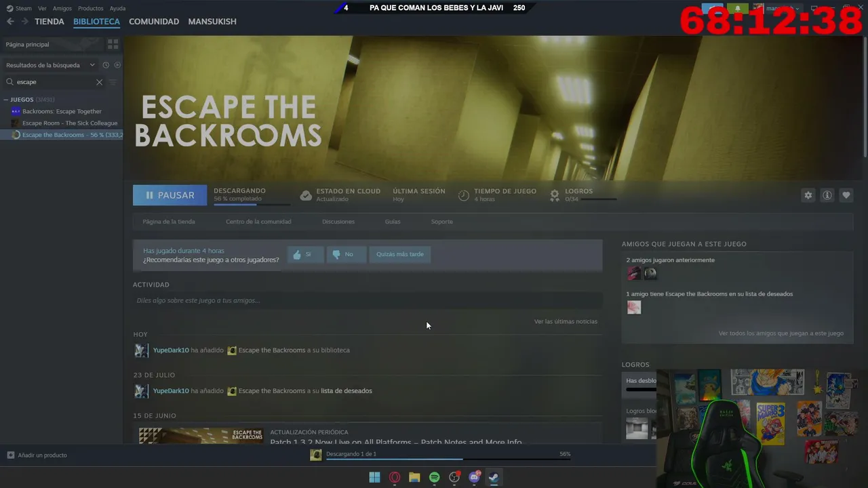Viewport: 868px width, 488px height.
Task: Click the Logros trophy icon
Action: pos(555,195)
